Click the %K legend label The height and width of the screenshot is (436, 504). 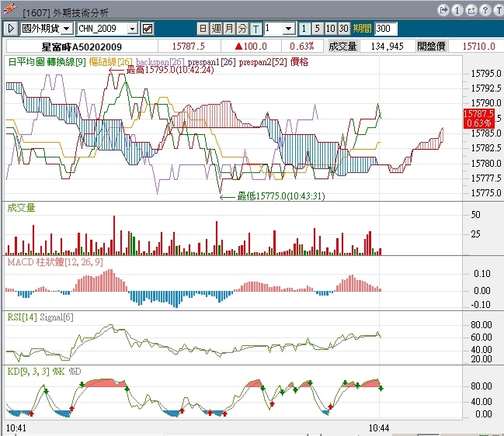point(58,372)
